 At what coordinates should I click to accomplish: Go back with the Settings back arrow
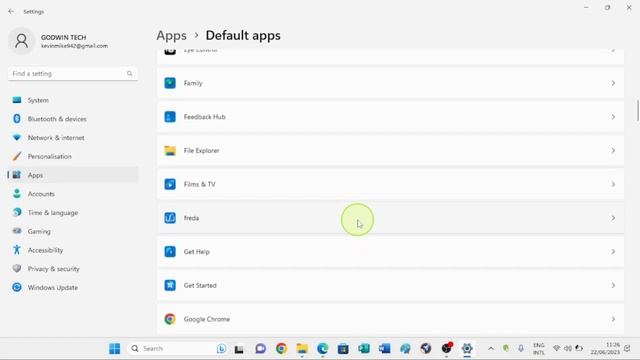coord(11,11)
